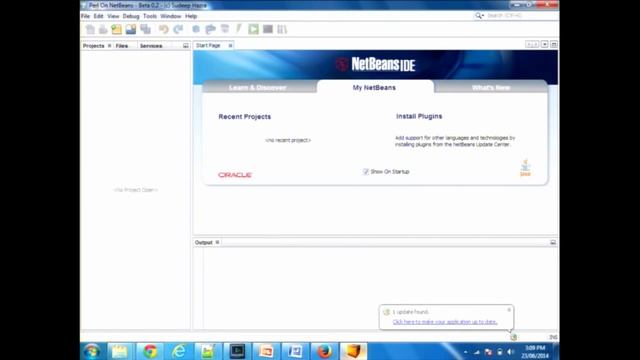Click the greyed forward-arrow icon left of the funnel icon
Screen dimensions: 640x360
(x=211, y=29)
